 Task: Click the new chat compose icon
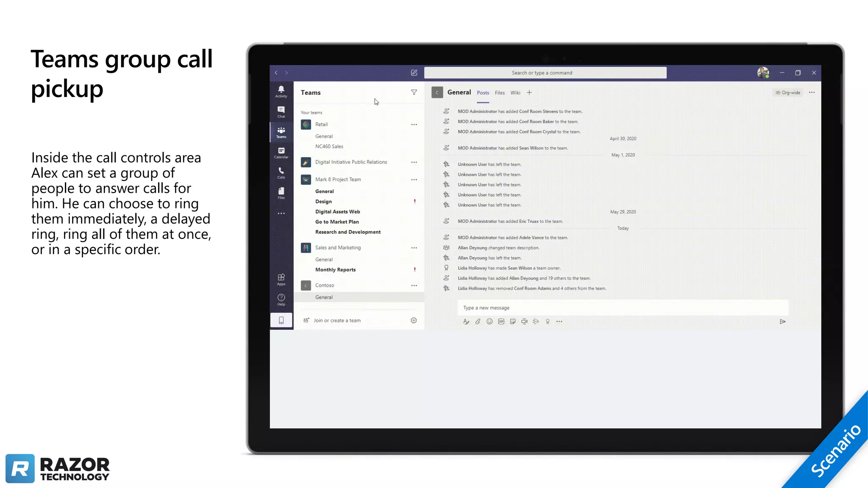pos(414,73)
